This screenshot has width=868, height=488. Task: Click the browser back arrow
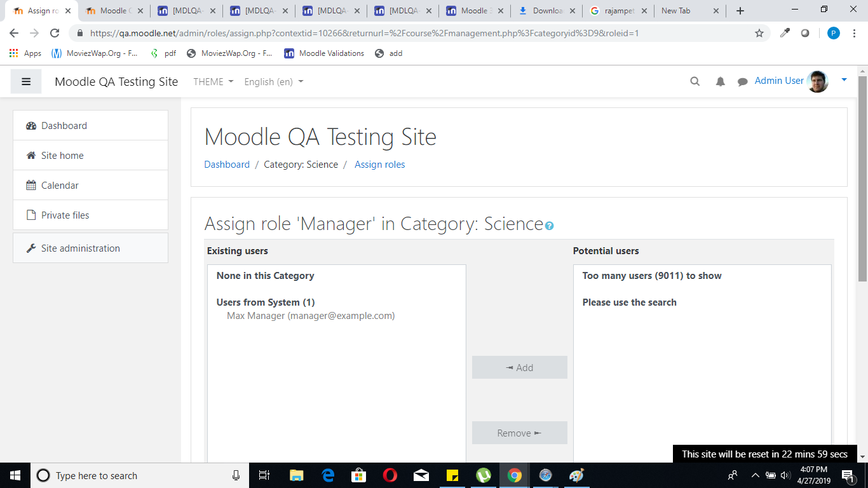14,33
